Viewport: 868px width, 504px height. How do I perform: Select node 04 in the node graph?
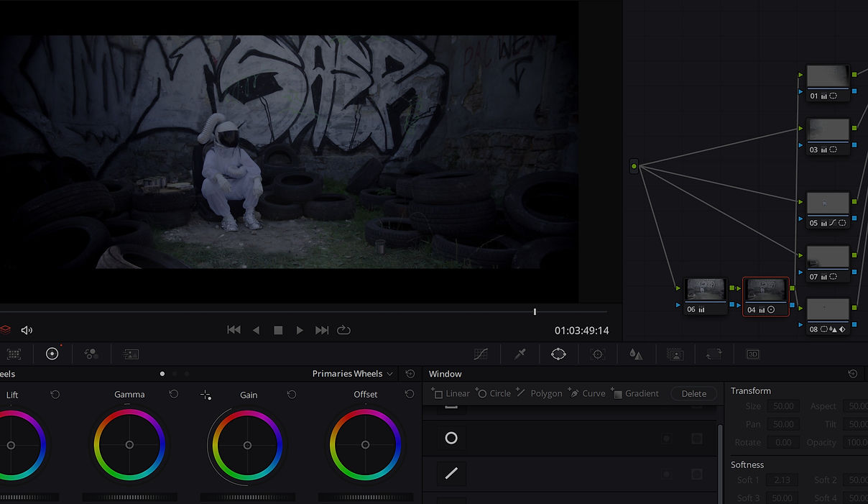tap(765, 296)
